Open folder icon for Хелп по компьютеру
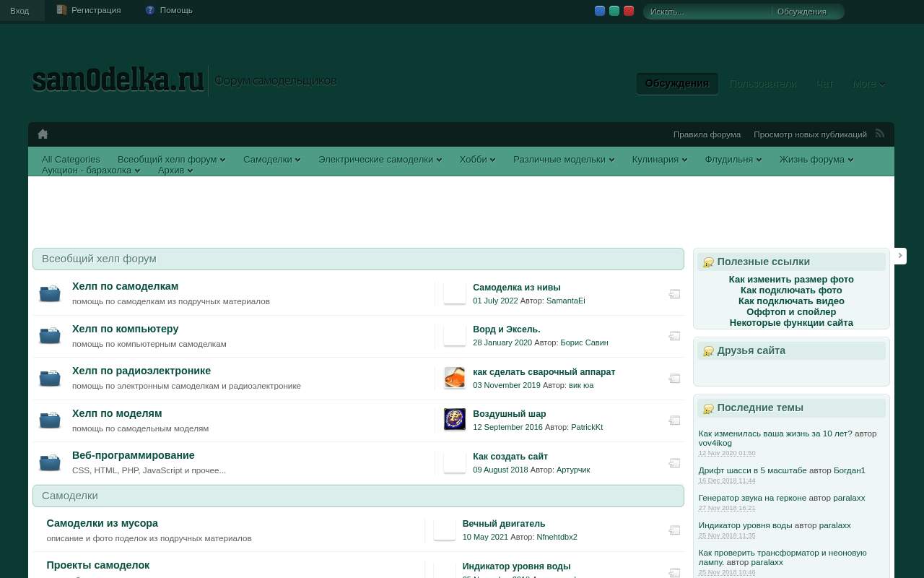Screen dimensions: 924x578 [x=50, y=335]
